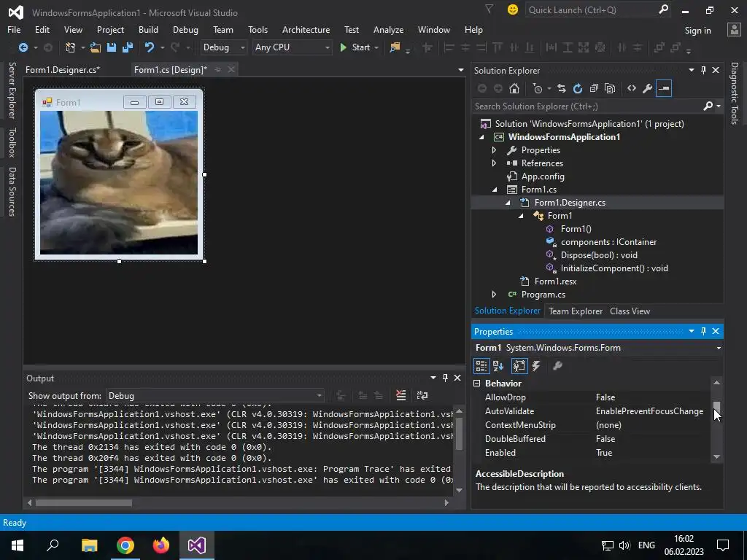Switch to Form1.Designer.cs* tab

[63, 69]
